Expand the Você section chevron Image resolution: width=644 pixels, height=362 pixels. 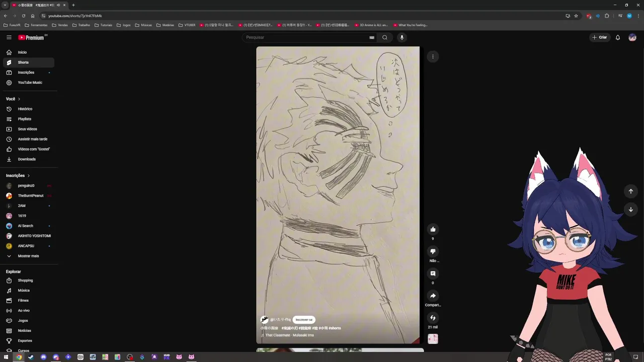[x=19, y=99]
